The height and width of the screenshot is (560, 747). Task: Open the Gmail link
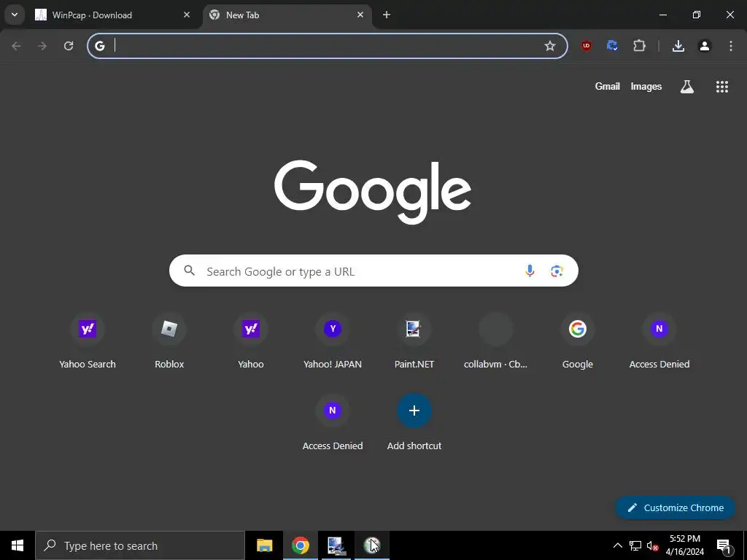608,86
